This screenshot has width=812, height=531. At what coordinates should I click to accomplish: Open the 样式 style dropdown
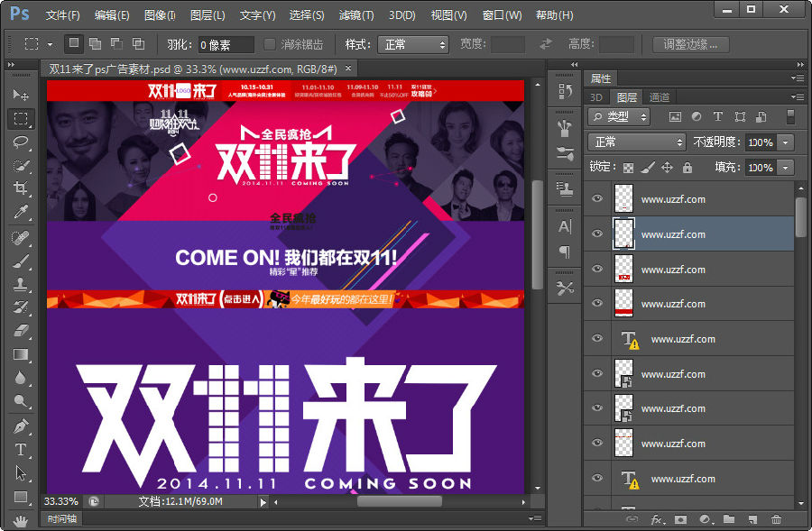[413, 44]
